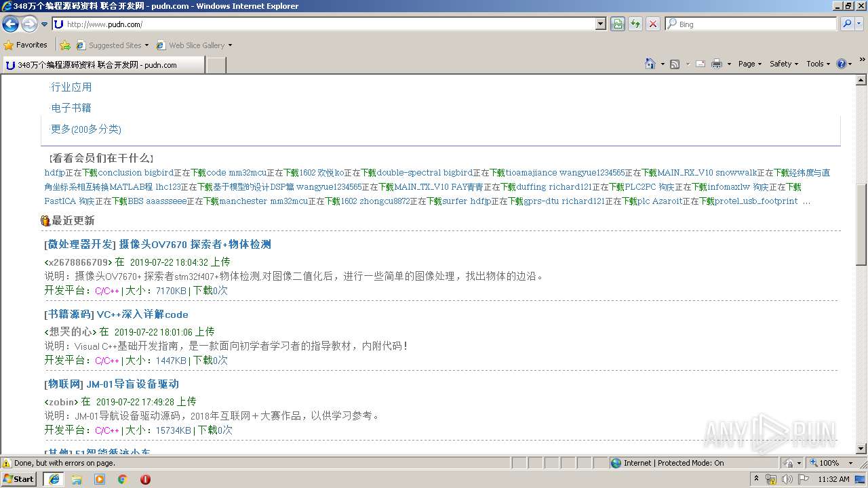Click the browser Back arrow button
868x488 pixels.
[x=11, y=24]
